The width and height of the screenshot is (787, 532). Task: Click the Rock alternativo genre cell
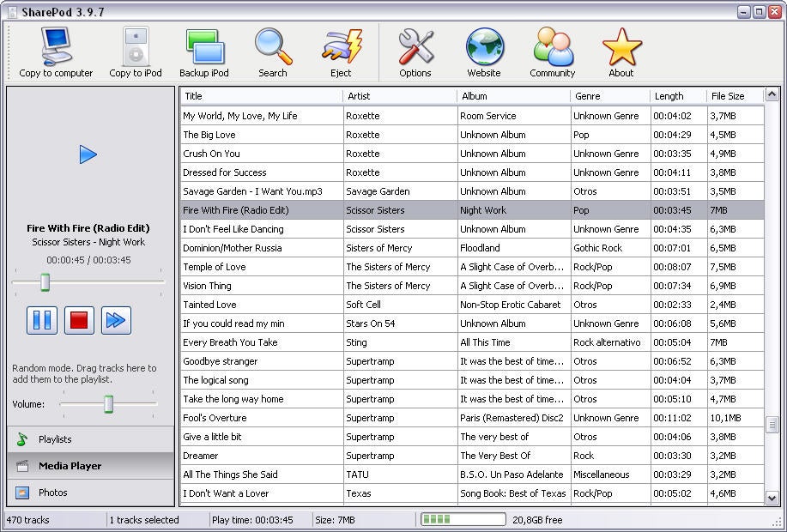pyautogui.click(x=610, y=342)
